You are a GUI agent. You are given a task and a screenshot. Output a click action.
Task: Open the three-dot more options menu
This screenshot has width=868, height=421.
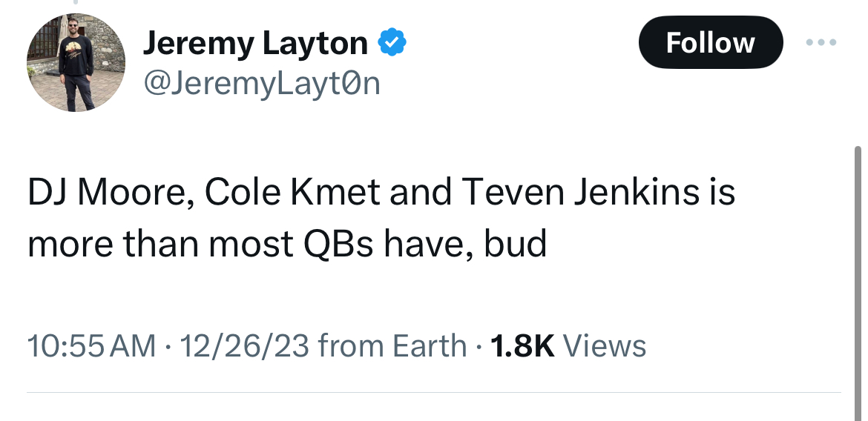click(821, 42)
